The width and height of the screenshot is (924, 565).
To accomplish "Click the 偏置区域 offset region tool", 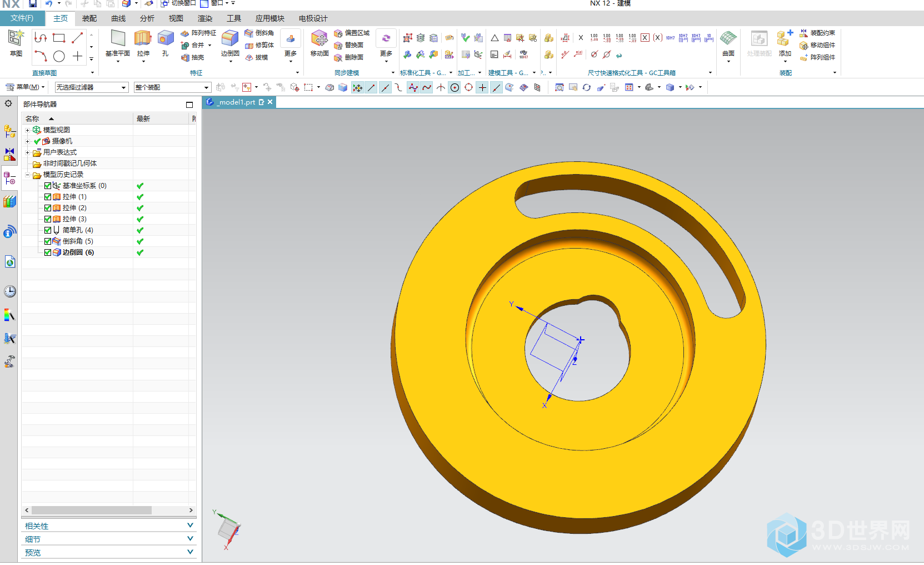I will pos(352,33).
